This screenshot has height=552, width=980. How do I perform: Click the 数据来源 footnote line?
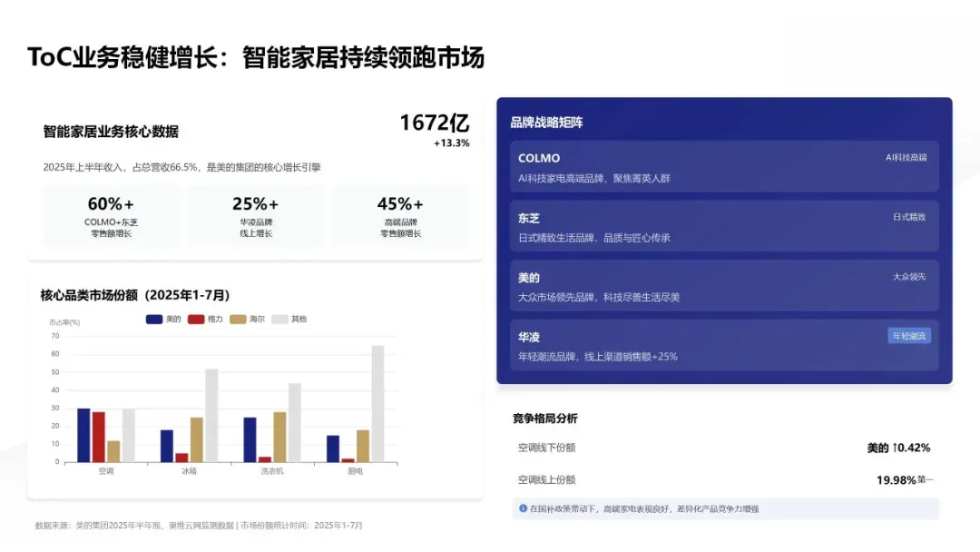(x=199, y=526)
